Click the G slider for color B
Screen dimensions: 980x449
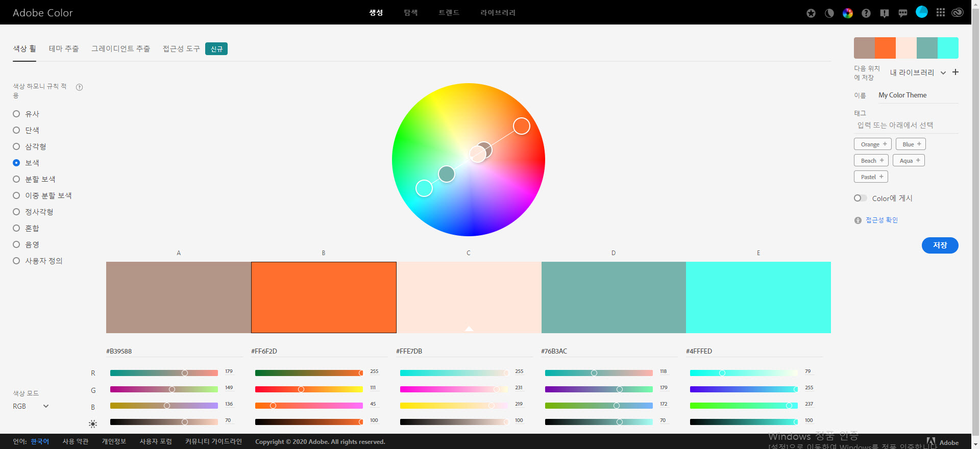coord(309,389)
